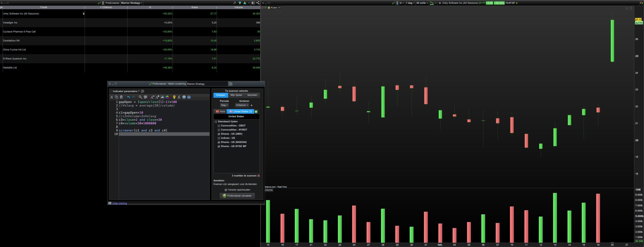This screenshot has width=644, height=247.
Task: Open the help question mark icon
Action: [184, 97]
